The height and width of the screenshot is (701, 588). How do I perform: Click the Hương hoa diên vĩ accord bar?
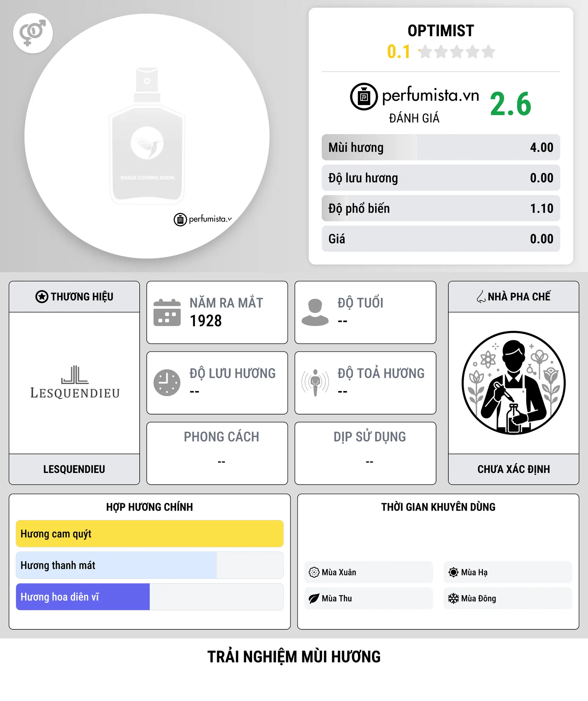tap(149, 597)
